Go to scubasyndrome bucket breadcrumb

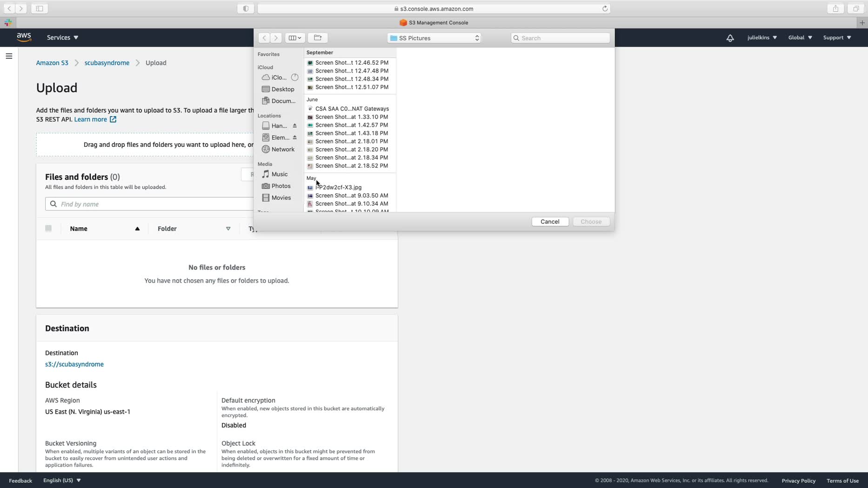[x=107, y=63]
